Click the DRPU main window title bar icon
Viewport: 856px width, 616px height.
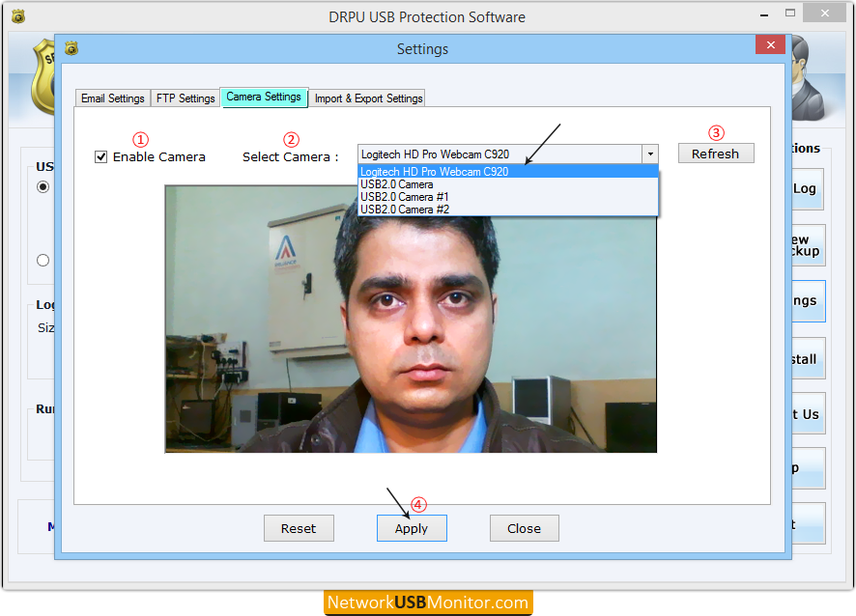(18, 17)
